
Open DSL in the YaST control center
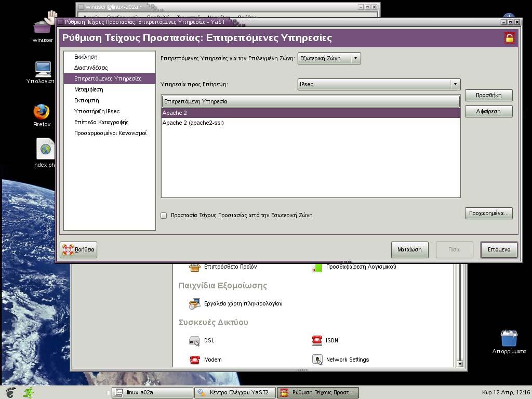(202, 340)
